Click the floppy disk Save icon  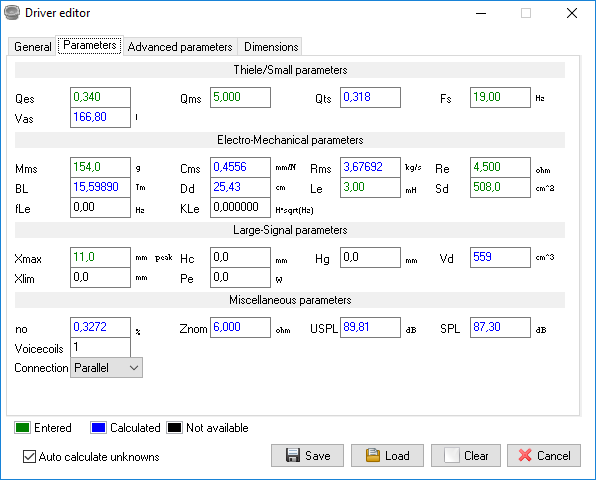pyautogui.click(x=293, y=455)
